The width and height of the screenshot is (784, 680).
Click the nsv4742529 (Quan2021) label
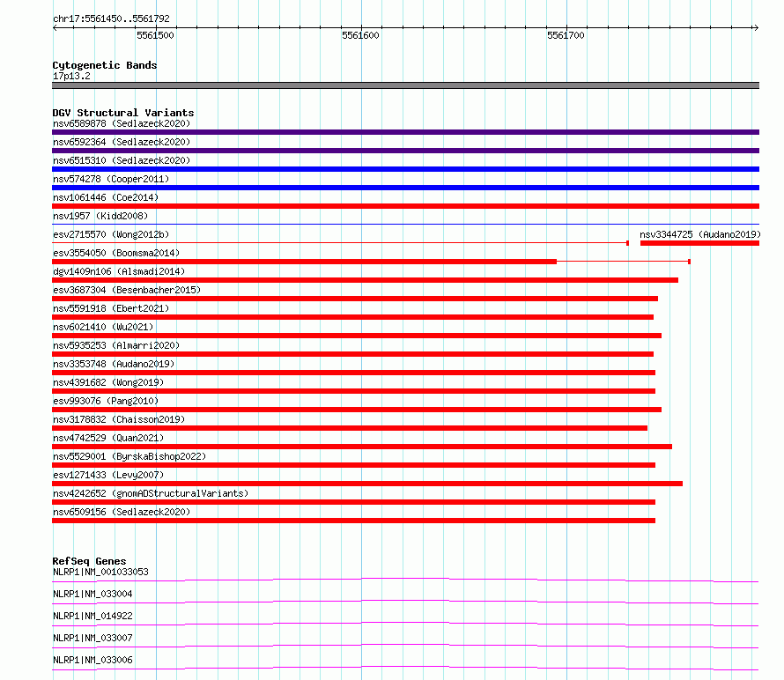[x=108, y=438]
